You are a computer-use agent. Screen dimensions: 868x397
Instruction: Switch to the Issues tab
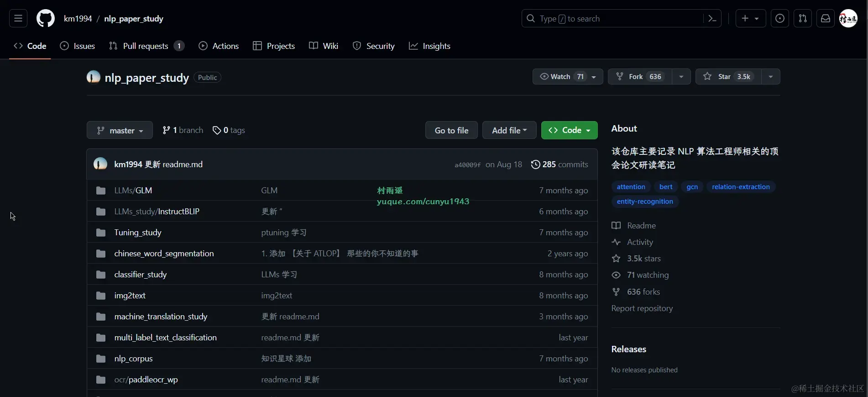pos(78,46)
